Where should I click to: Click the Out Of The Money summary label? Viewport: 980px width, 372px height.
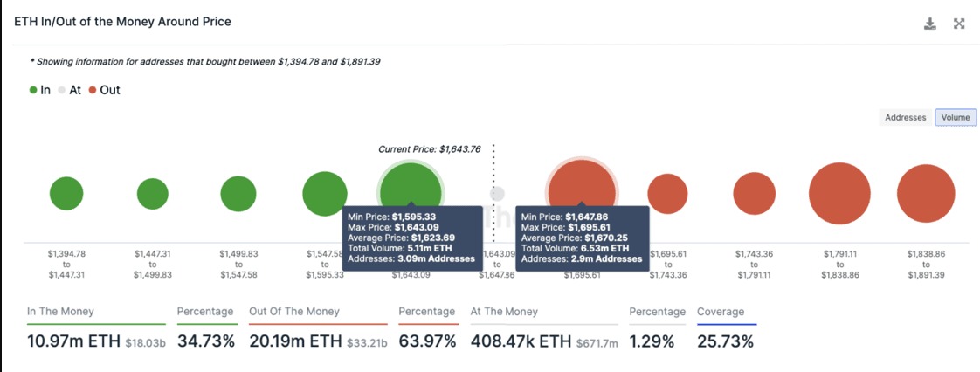294,312
